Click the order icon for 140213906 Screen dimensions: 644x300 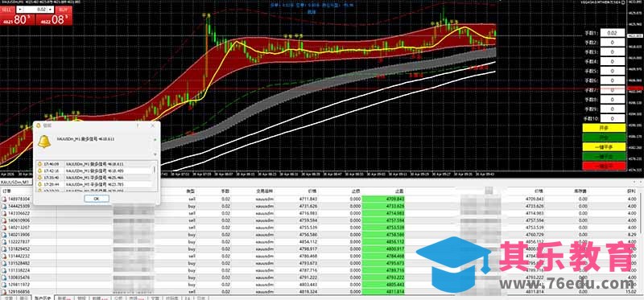point(4,235)
